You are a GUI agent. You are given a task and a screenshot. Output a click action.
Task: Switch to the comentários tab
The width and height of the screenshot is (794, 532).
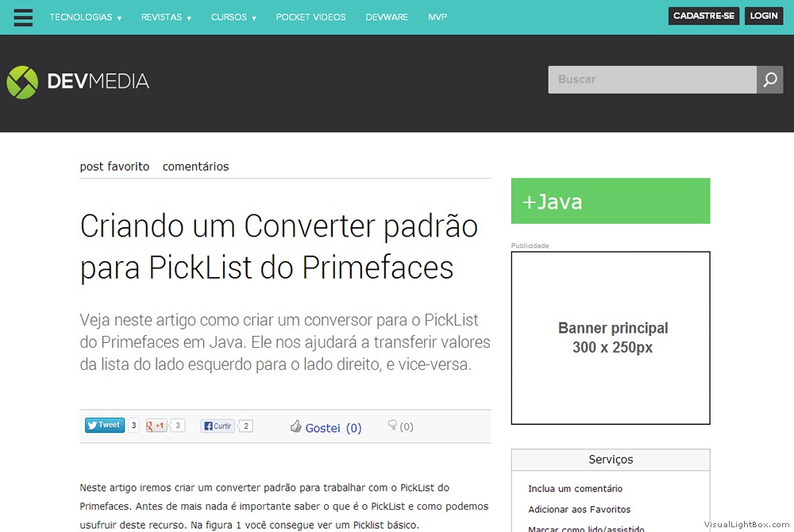coord(195,167)
